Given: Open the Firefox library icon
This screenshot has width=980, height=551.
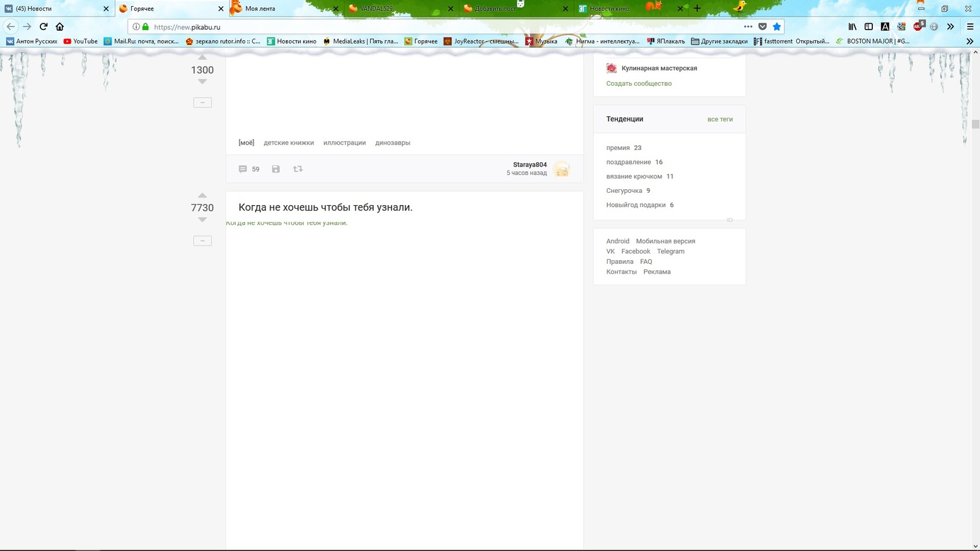Looking at the screenshot, I should click(x=852, y=26).
